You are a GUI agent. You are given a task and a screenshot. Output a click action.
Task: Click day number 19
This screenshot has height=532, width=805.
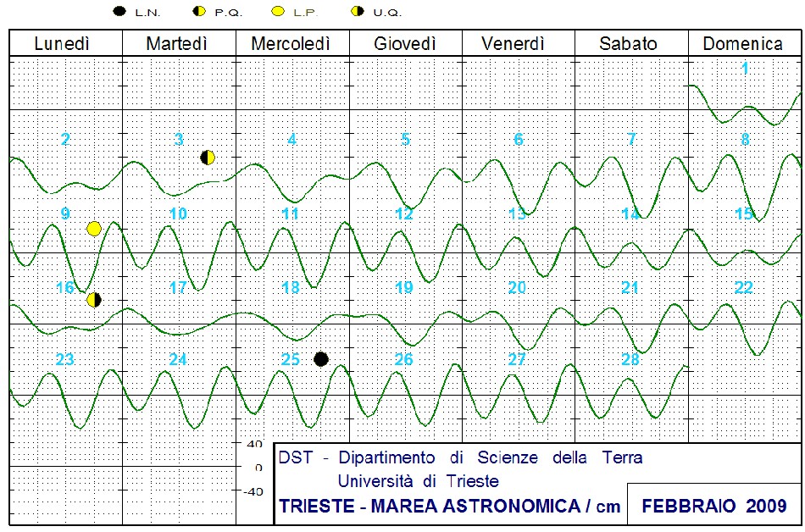404,287
